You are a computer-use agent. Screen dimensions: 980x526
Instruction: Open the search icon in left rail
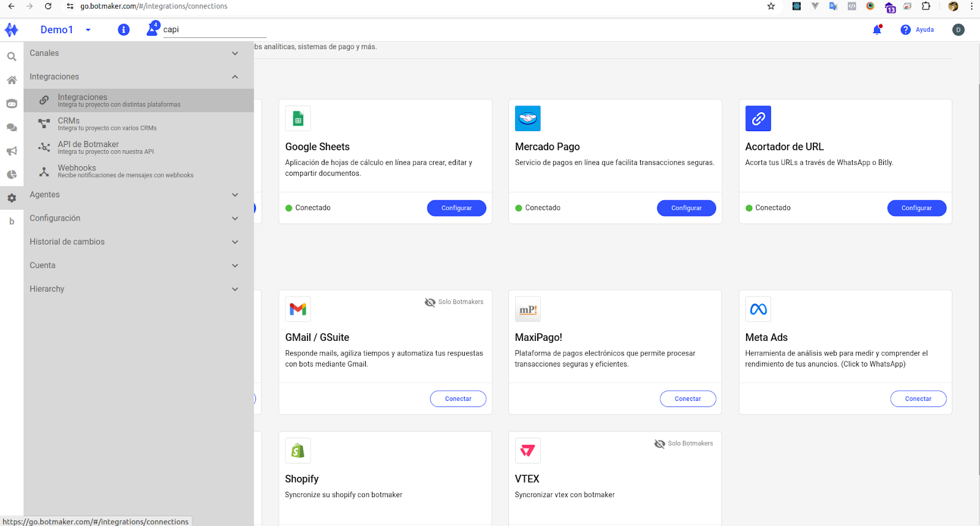pyautogui.click(x=12, y=56)
